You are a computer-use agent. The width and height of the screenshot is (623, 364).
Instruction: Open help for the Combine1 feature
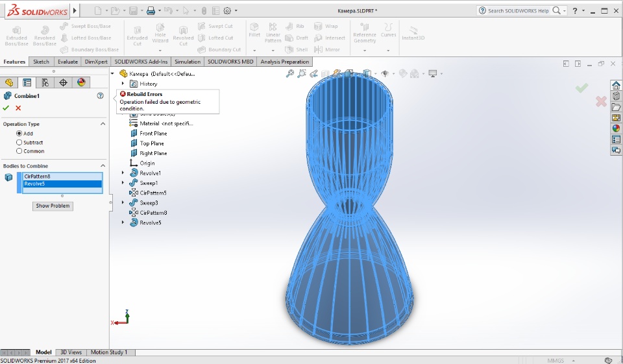point(100,96)
